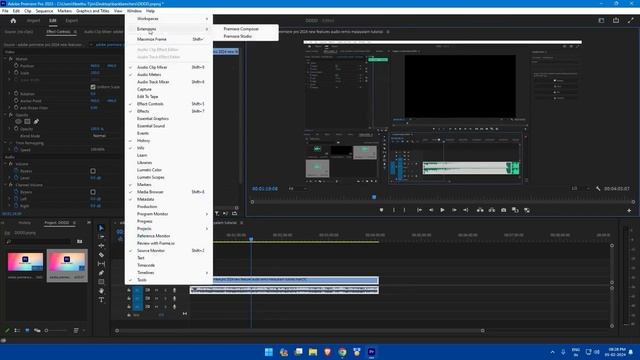Click the Home icon in header
This screenshot has width=640, height=360.
tap(13, 20)
